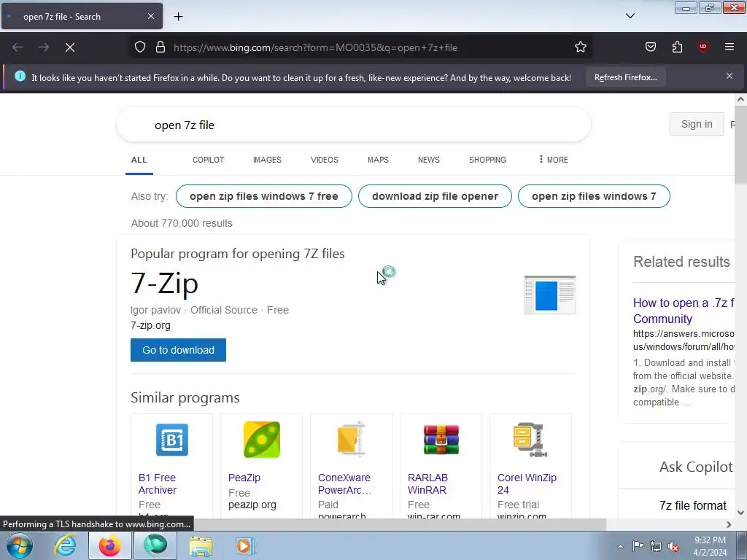Expand the list all tabs chevron

pos(630,16)
